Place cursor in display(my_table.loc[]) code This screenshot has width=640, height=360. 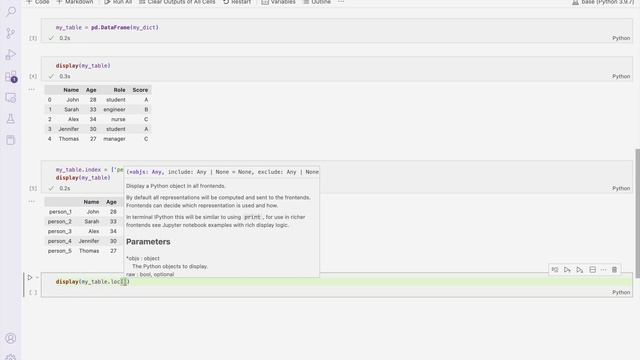[x=93, y=282]
